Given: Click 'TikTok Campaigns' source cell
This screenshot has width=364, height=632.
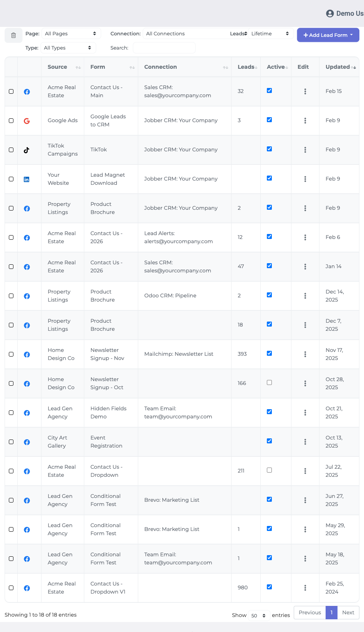Looking at the screenshot, I should tap(63, 150).
